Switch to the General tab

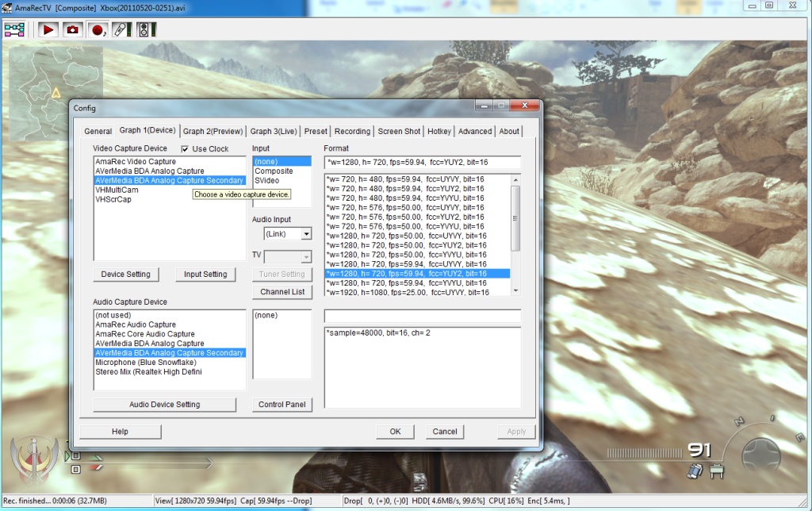98,132
